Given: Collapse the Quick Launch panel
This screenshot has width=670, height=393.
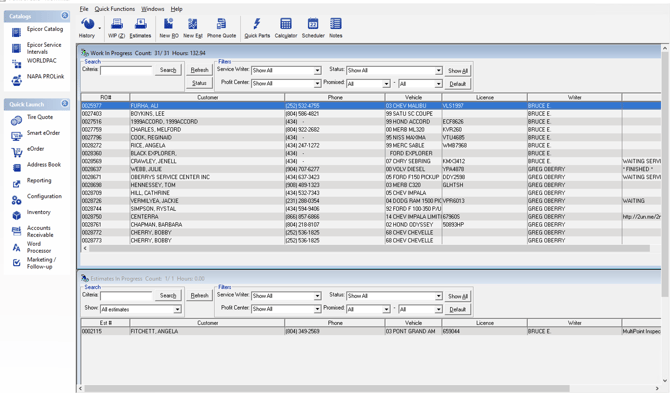Looking at the screenshot, I should pos(65,104).
